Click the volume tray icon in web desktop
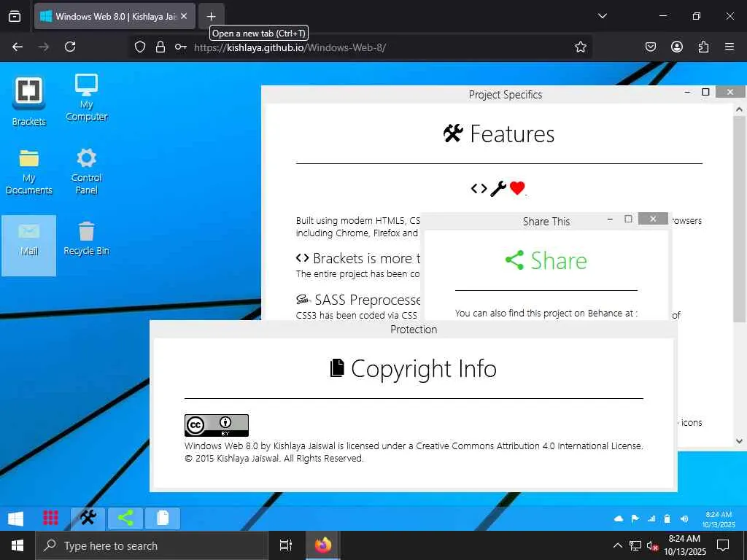Image resolution: width=747 pixels, height=560 pixels. [x=684, y=518]
